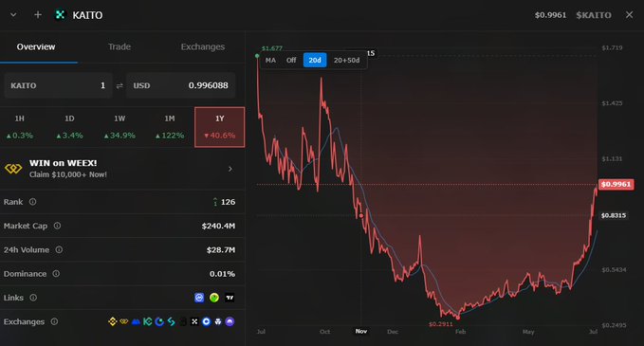Image resolution: width=644 pixels, height=346 pixels.
Task: Open the white-patterned exchange icon beside Coinbase
Action: (x=218, y=321)
